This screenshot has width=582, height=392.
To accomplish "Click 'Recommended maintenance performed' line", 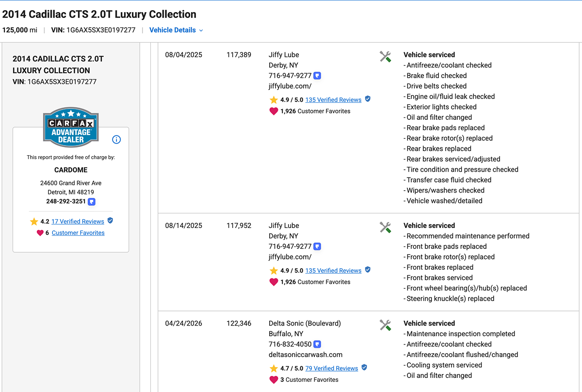I will click(467, 236).
